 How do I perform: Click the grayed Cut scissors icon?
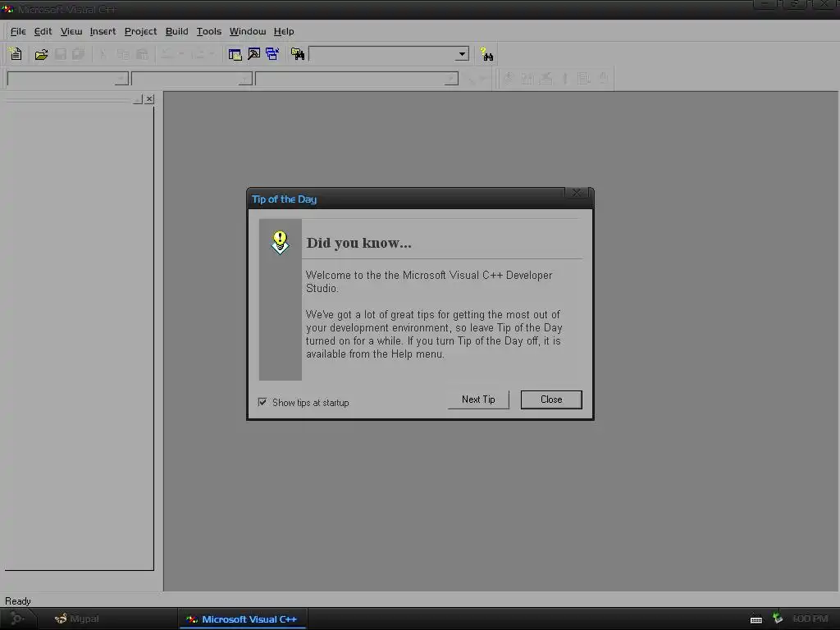coord(103,54)
